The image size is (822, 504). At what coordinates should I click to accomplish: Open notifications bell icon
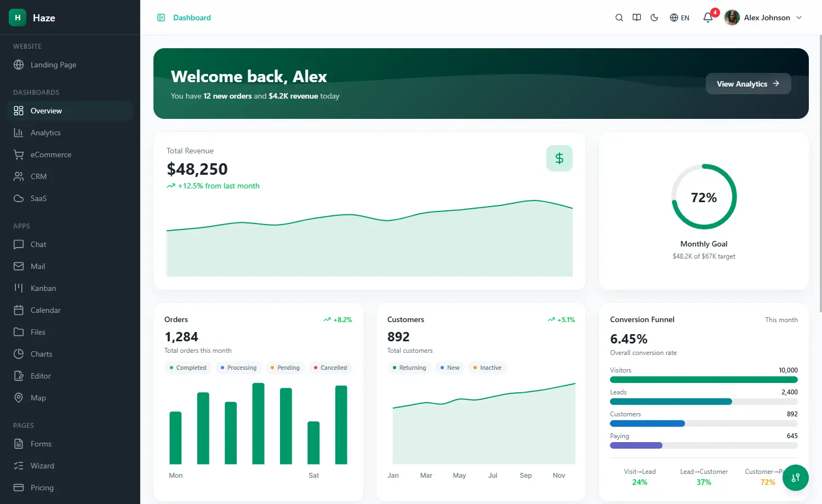pyautogui.click(x=708, y=18)
